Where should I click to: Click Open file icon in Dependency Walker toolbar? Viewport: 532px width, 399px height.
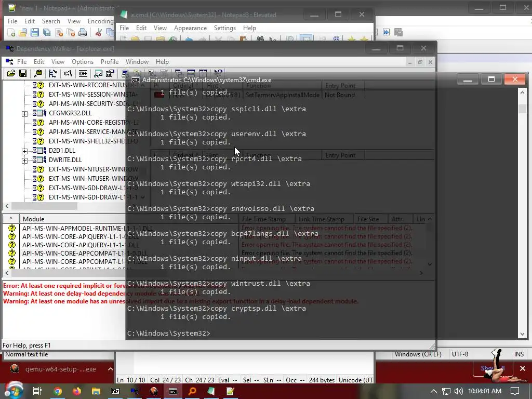pyautogui.click(x=11, y=73)
